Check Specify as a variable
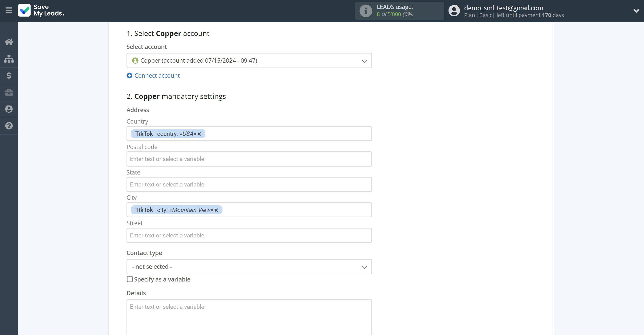Viewport: 644px width, 335px height. (x=130, y=279)
